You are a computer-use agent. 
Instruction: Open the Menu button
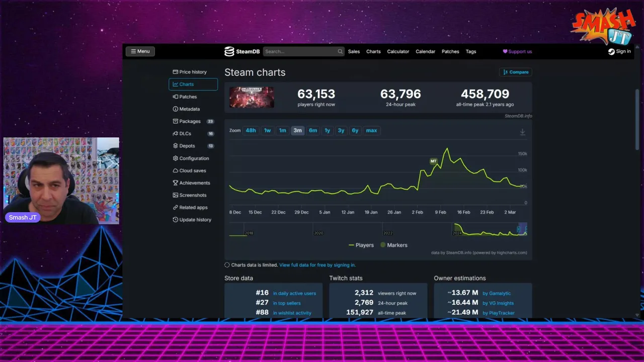(140, 51)
